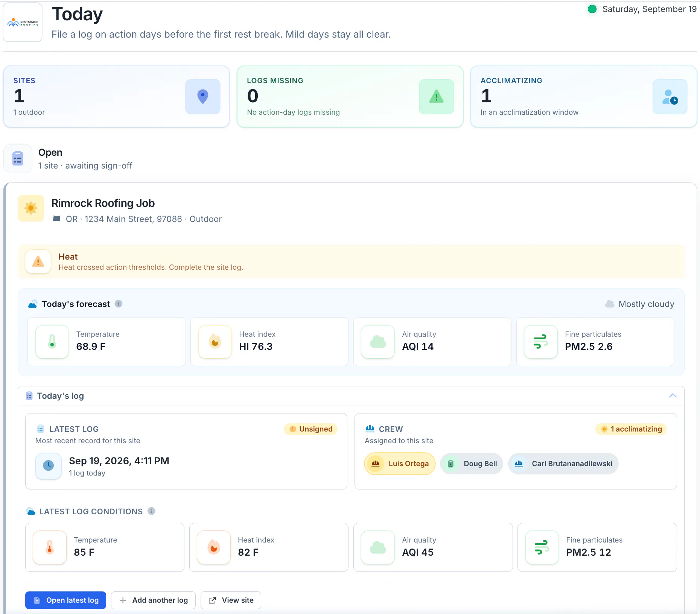Select crew member Doug Bell chip
This screenshot has width=700, height=614.
(472, 464)
